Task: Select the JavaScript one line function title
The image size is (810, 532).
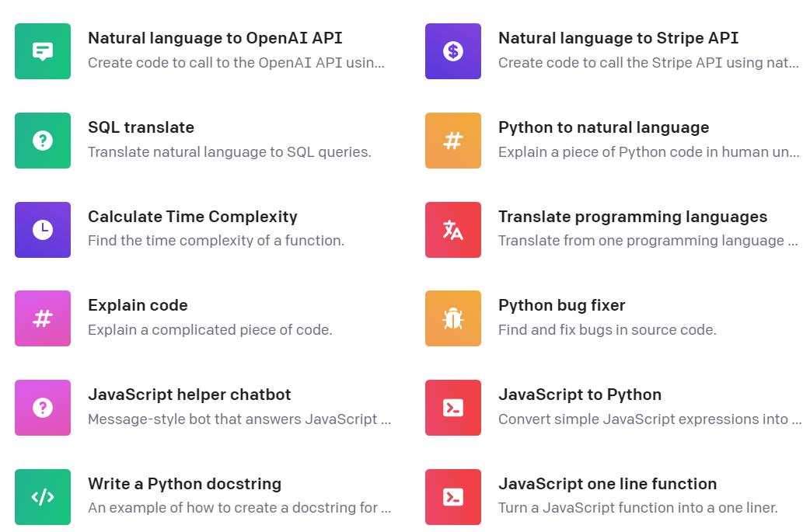Action: [608, 484]
